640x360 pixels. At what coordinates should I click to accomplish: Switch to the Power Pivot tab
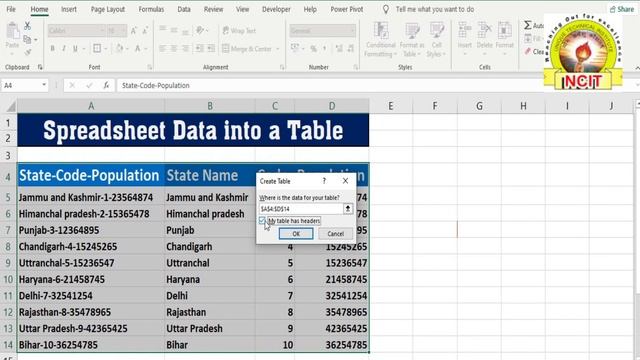347,9
